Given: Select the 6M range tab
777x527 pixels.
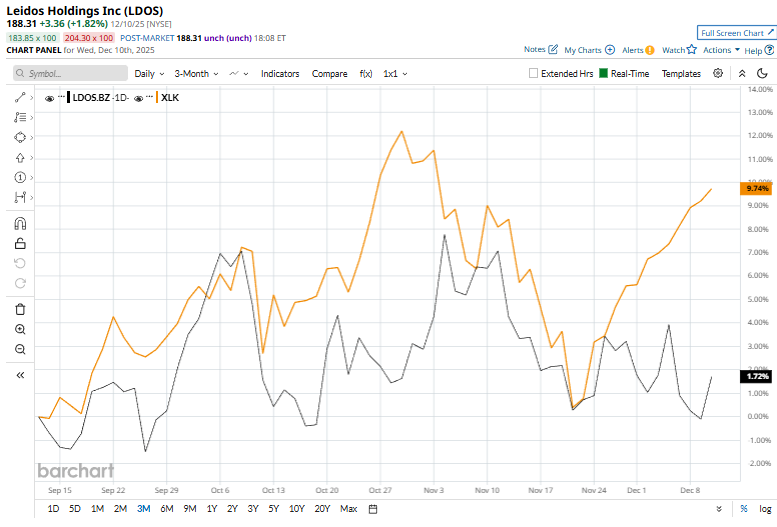Looking at the screenshot, I should [167, 509].
